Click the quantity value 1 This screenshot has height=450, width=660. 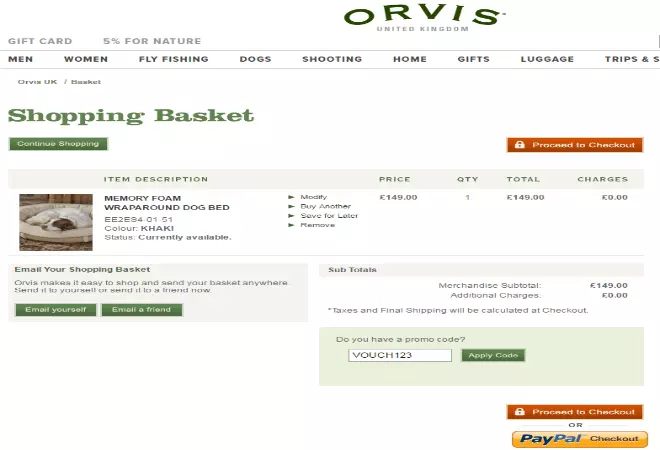(x=467, y=197)
